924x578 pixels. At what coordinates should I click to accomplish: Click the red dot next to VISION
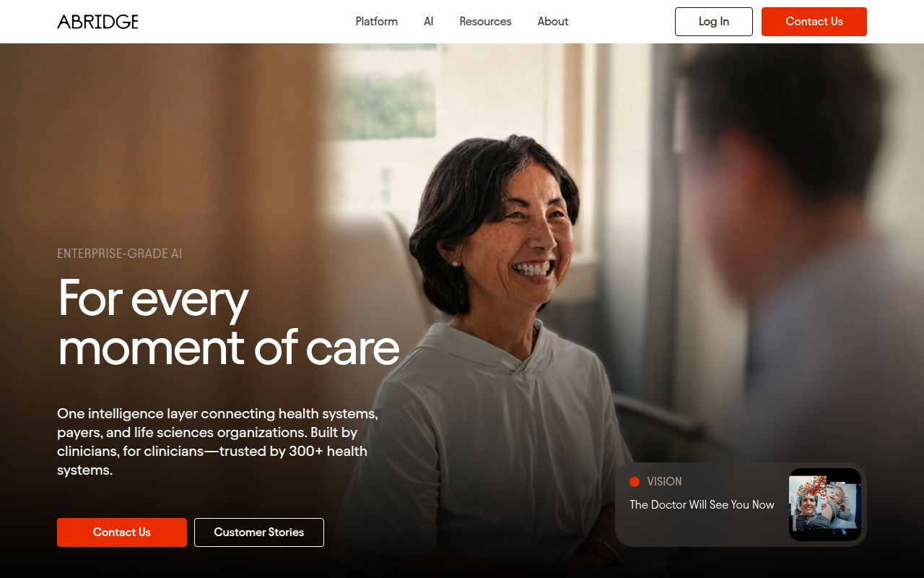[635, 482]
